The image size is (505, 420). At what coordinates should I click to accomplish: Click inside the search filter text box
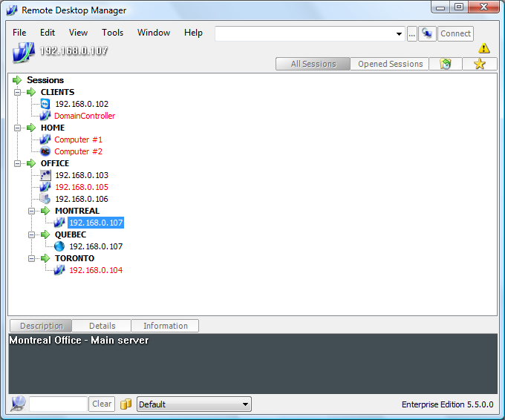pos(58,404)
